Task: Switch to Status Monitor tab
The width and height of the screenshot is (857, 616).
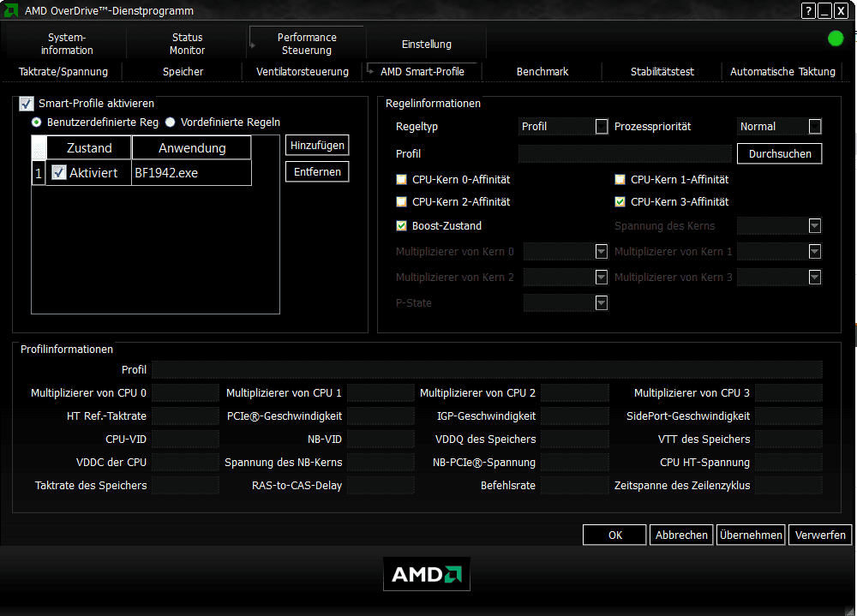Action: (x=187, y=44)
